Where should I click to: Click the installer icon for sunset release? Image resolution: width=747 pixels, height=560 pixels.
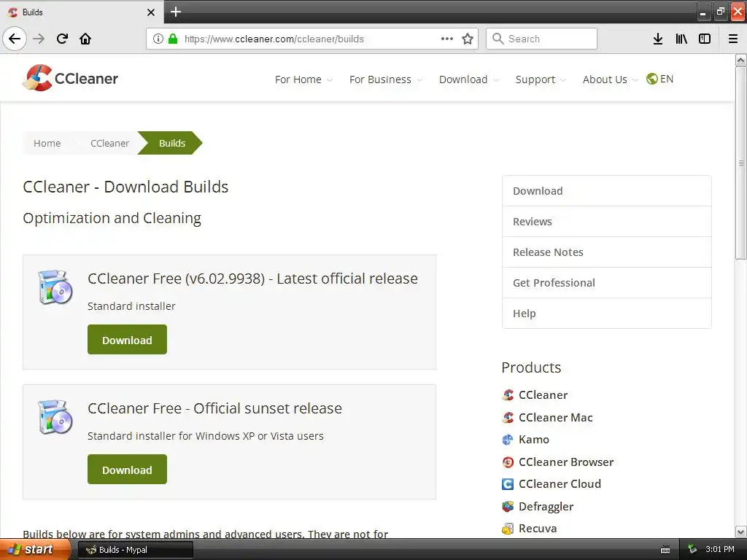coord(55,416)
